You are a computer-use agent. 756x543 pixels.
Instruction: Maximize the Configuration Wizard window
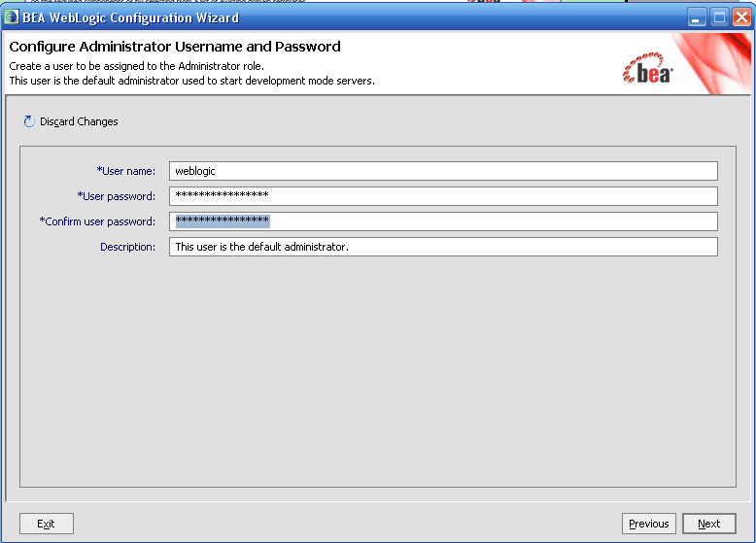click(x=719, y=17)
